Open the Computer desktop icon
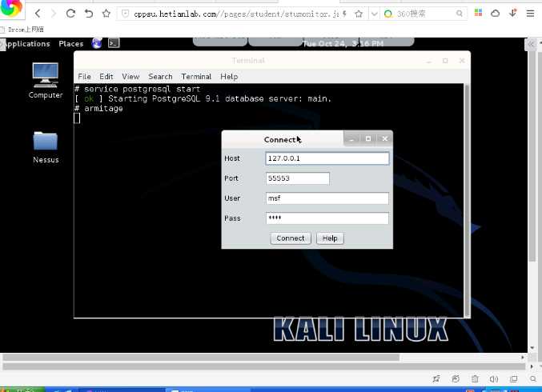Screen dimensions: 542x392 [46, 81]
